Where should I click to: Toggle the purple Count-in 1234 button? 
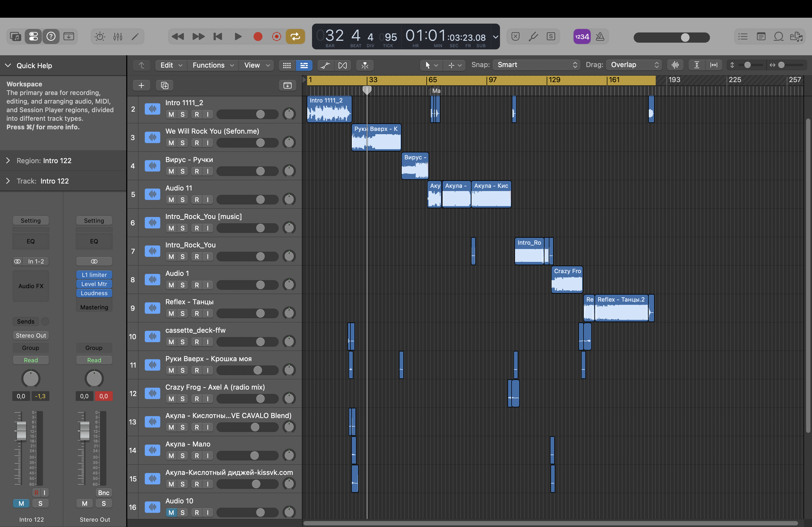pos(582,36)
